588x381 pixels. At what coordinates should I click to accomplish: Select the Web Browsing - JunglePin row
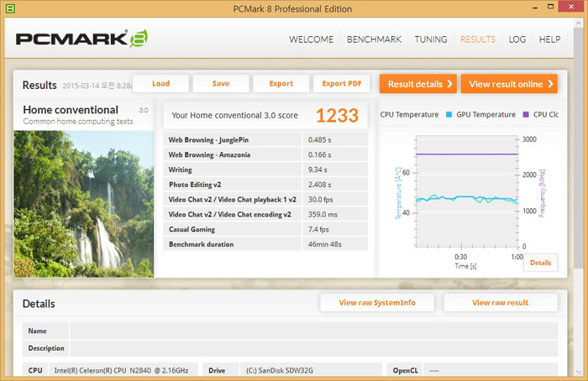[265, 140]
